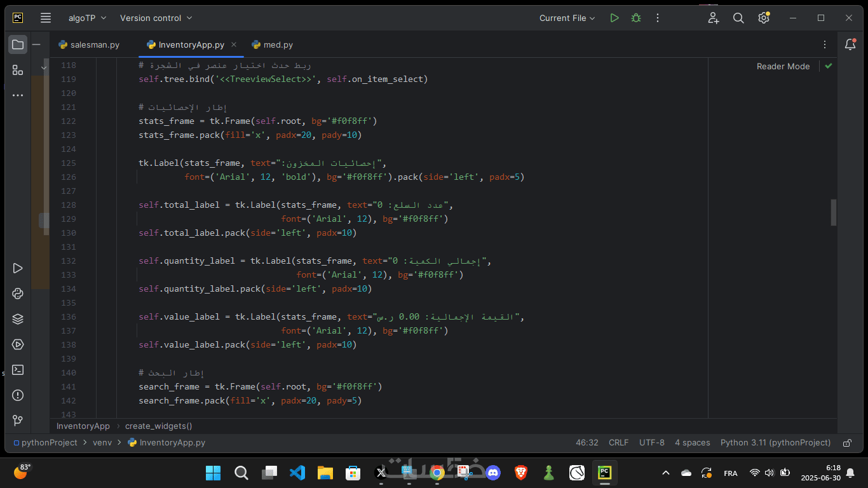Open Google Chrome from the taskbar
The height and width of the screenshot is (488, 868).
pos(437,473)
